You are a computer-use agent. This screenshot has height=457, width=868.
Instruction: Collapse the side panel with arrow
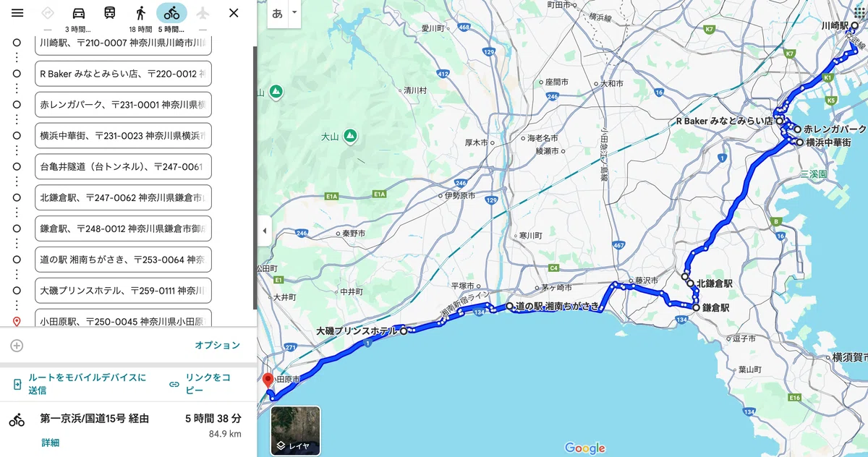tap(264, 231)
